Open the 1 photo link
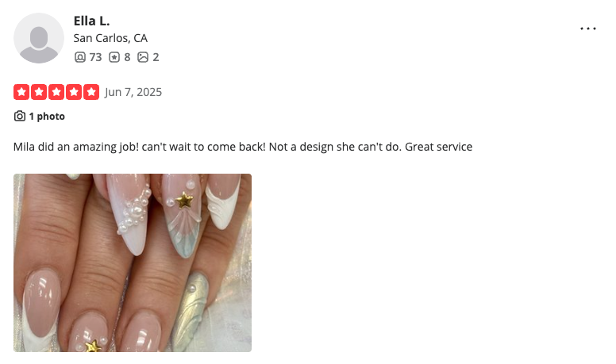 pyautogui.click(x=47, y=117)
